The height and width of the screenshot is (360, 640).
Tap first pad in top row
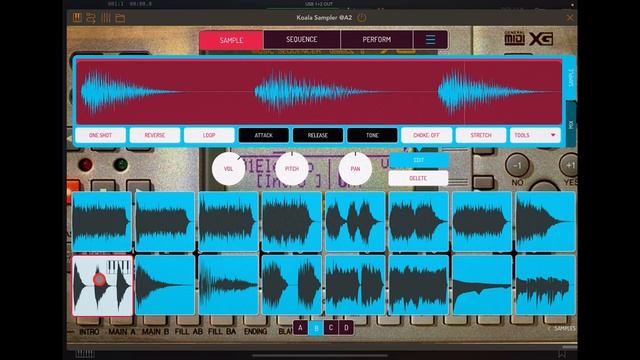[x=102, y=222]
